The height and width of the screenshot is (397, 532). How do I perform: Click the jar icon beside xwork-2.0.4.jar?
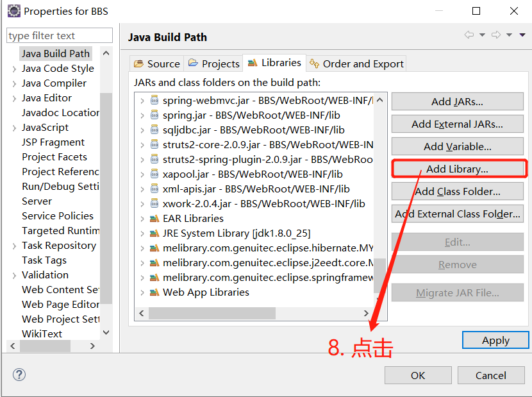pos(154,203)
